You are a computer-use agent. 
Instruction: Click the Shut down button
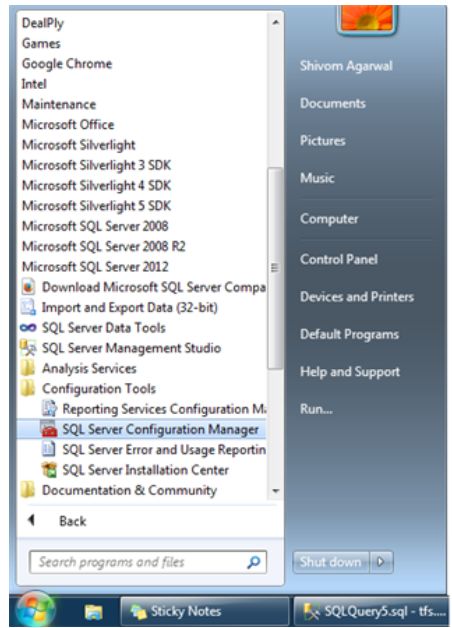tap(331, 562)
